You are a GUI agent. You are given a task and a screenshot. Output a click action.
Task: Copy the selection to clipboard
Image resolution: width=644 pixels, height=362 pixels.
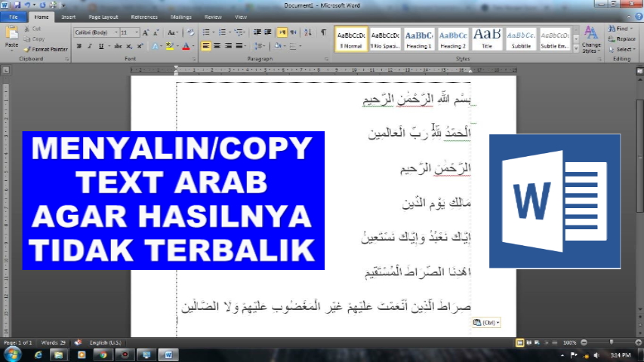point(34,39)
